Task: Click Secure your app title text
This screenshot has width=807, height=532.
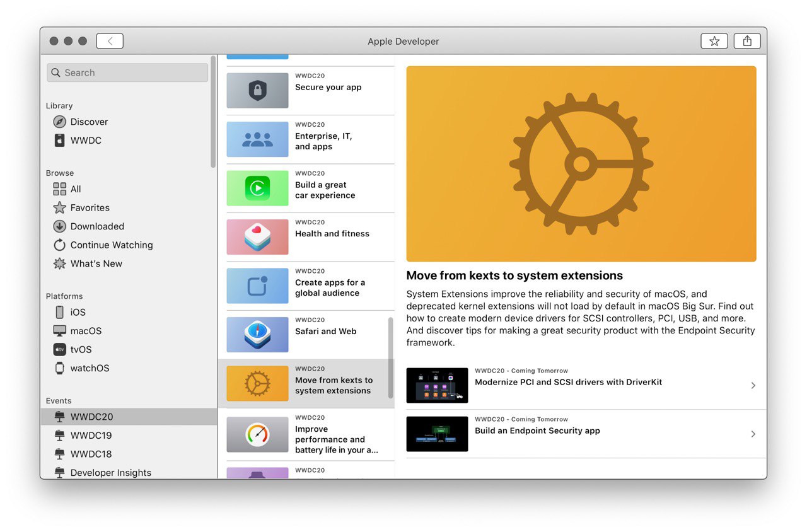Action: [328, 88]
